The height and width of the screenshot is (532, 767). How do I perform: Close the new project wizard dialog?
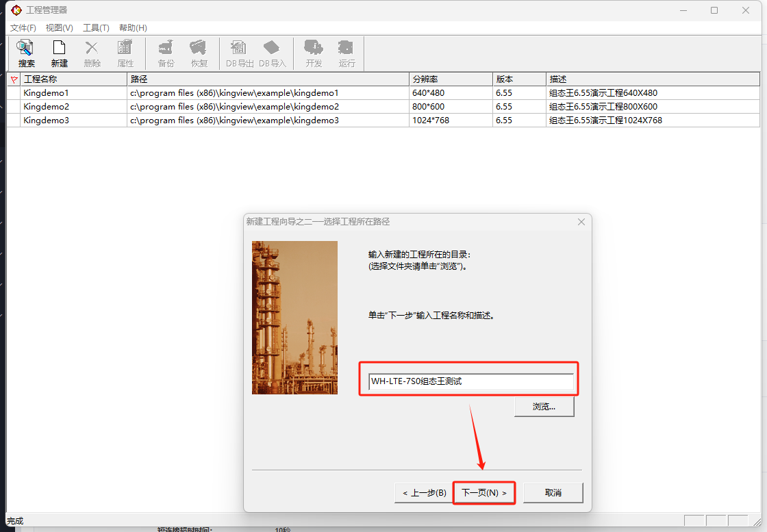click(x=581, y=222)
